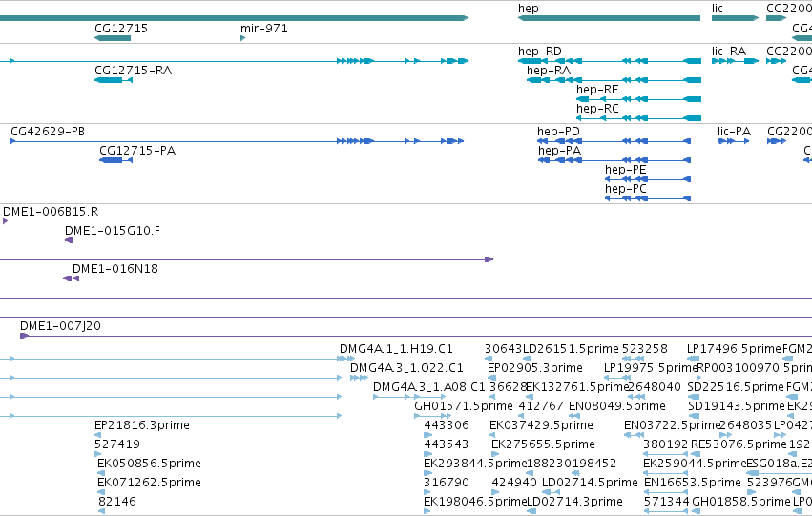This screenshot has height=516, width=812.
Task: Select the 527419 EST feature
Action: (x=97, y=454)
